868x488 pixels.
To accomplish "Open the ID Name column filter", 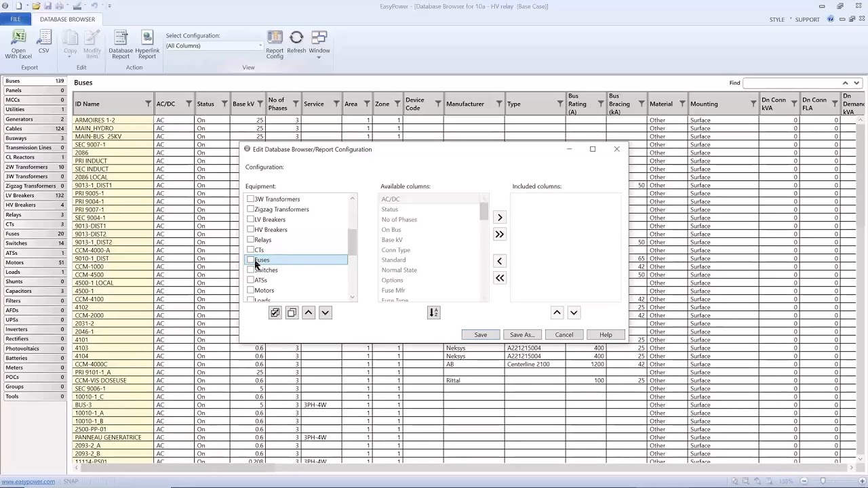I will point(148,104).
